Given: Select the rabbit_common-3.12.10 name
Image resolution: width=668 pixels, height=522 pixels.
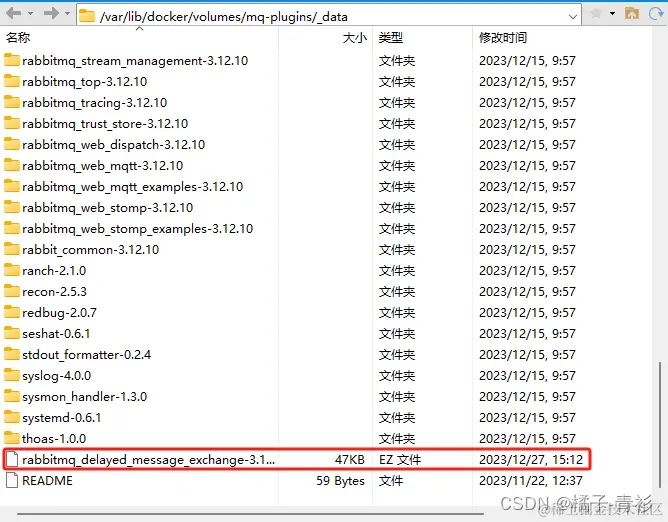Looking at the screenshot, I should 91,250.
